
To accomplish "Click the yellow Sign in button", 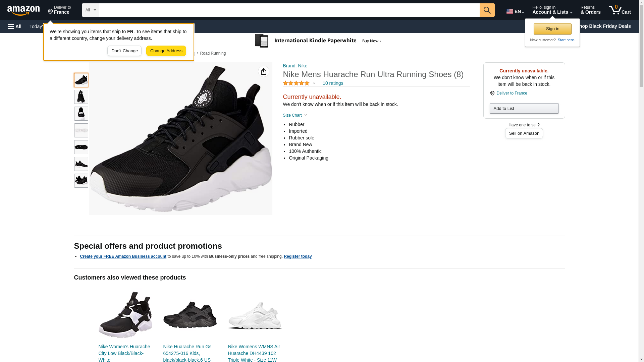I will [x=552, y=29].
